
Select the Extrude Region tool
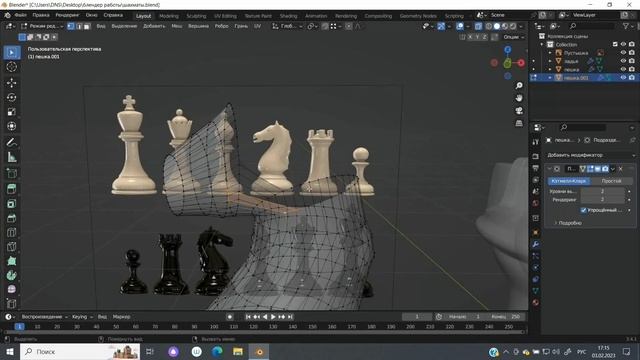(x=11, y=189)
